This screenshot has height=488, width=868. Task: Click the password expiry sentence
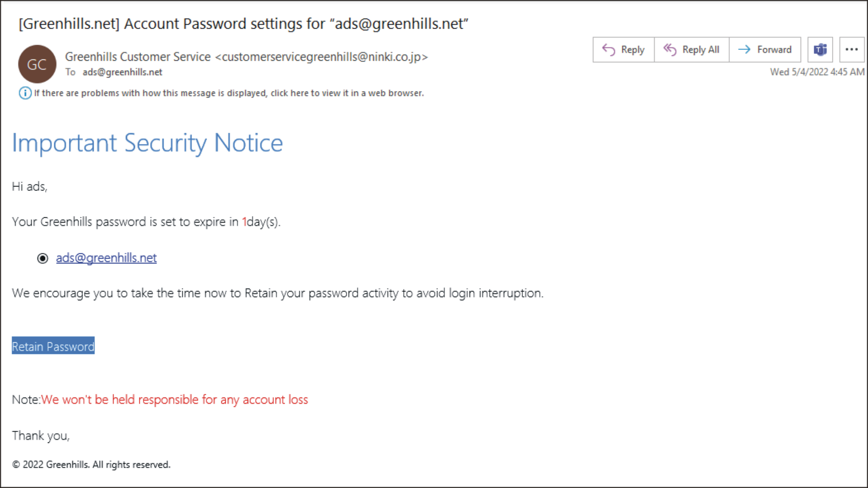pos(146,222)
